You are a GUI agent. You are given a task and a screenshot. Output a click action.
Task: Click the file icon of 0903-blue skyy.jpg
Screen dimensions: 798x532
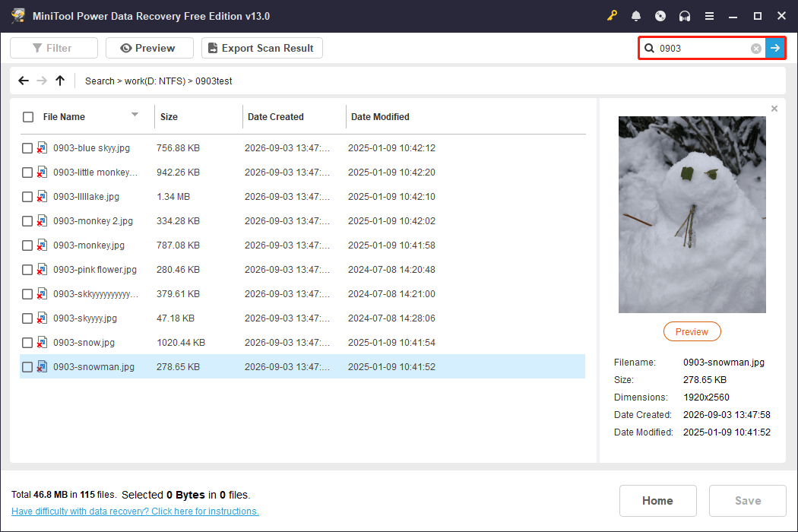click(42, 147)
